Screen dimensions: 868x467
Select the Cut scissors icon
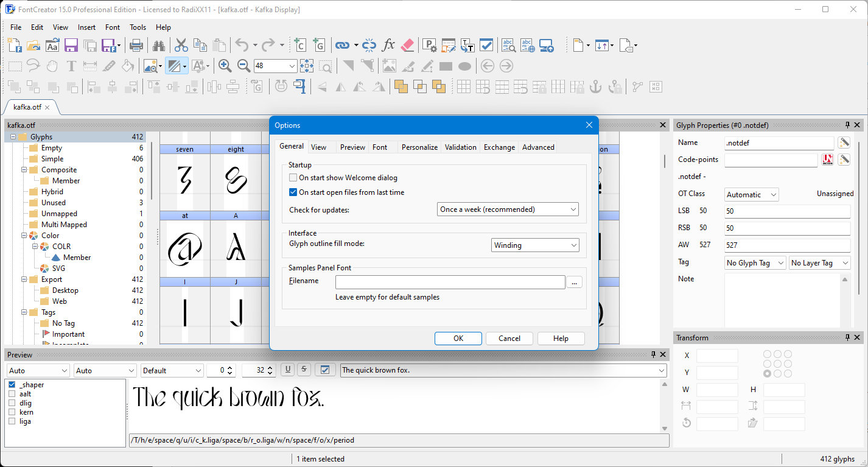[x=181, y=45]
